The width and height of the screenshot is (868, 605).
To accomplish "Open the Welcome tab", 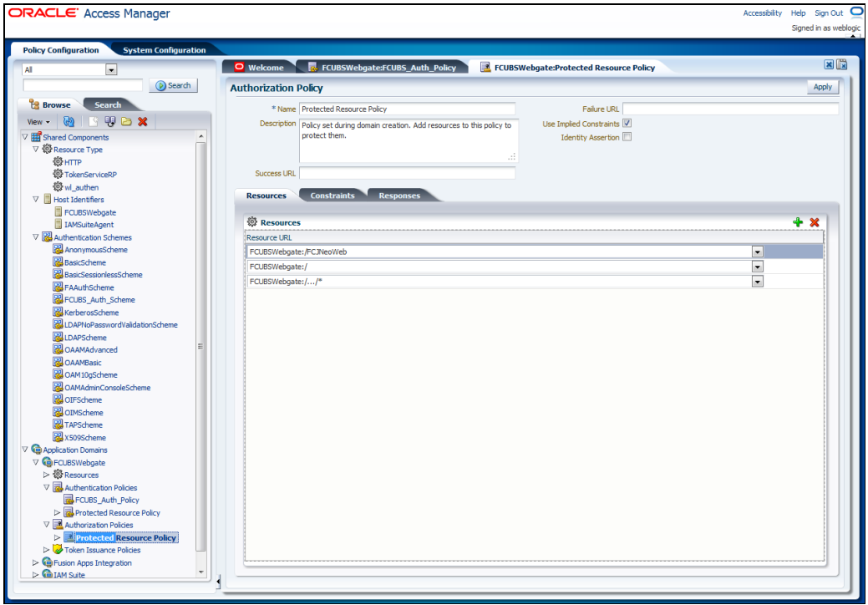I will [x=260, y=68].
